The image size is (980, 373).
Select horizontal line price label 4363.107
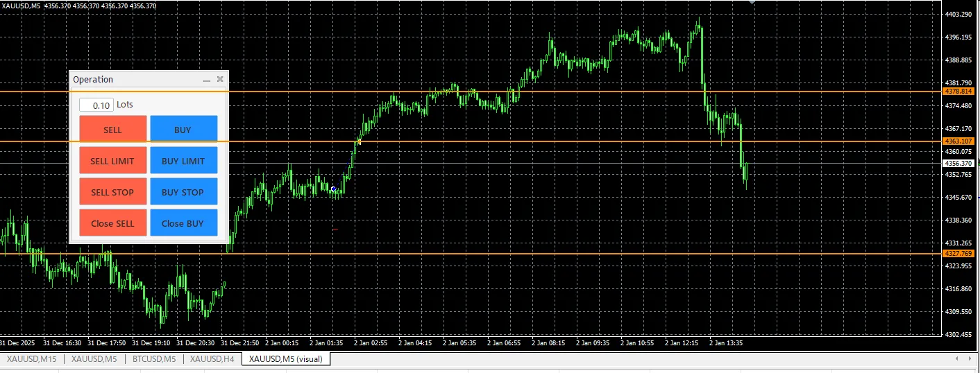coord(959,141)
